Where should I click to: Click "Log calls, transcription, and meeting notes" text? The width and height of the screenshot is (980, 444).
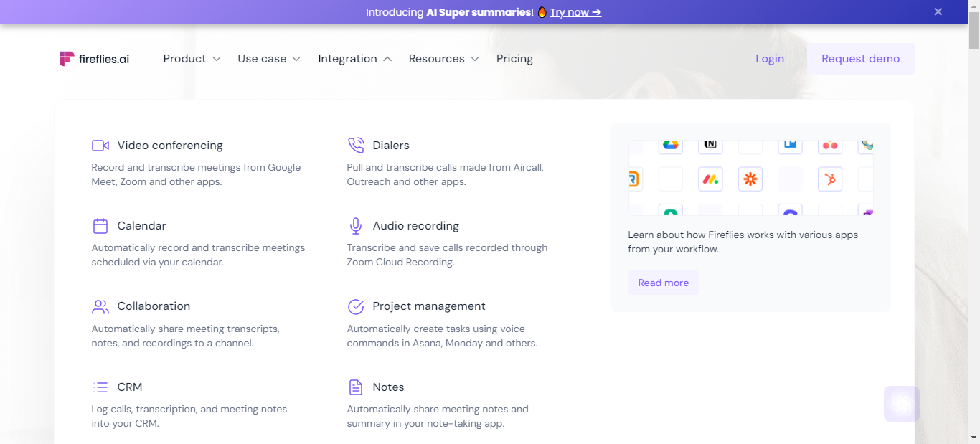(189, 416)
